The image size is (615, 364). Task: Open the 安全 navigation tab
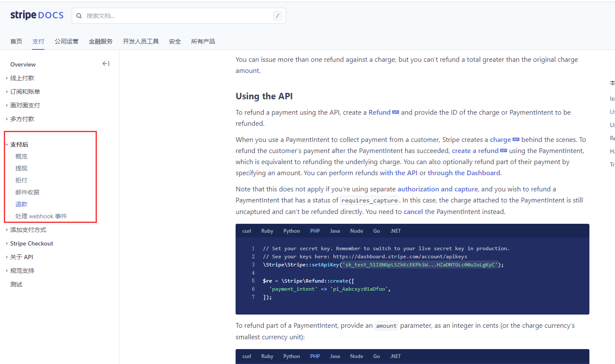175,41
